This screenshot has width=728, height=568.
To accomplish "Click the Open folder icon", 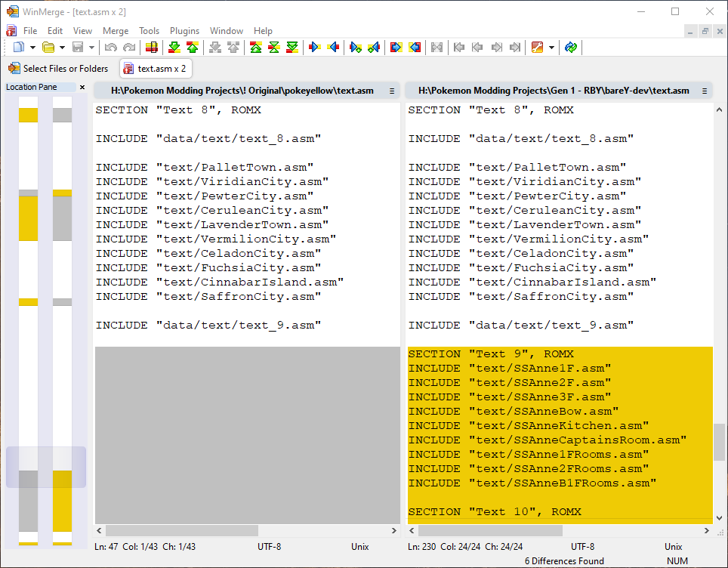I will pyautogui.click(x=48, y=48).
